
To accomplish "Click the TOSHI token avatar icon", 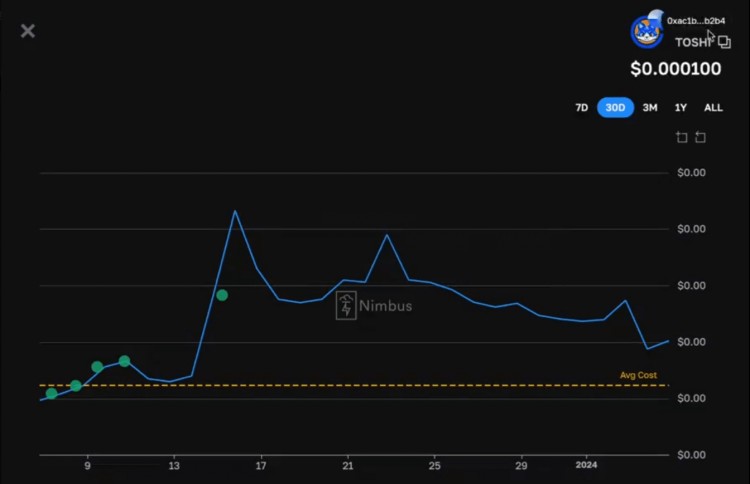I will point(646,32).
